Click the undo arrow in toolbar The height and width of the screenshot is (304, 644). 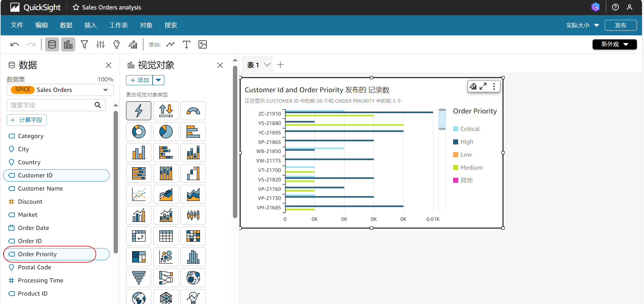[15, 44]
